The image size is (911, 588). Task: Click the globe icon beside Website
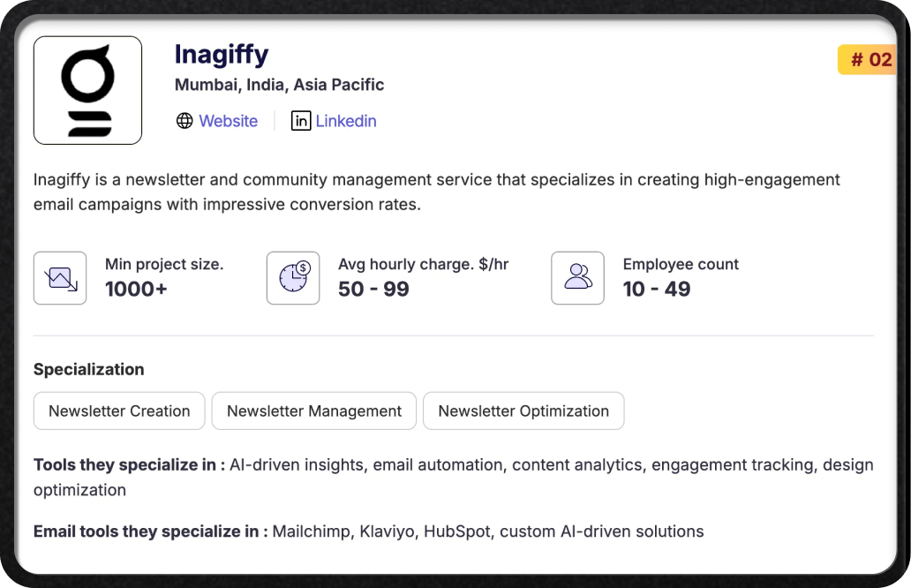(x=184, y=121)
